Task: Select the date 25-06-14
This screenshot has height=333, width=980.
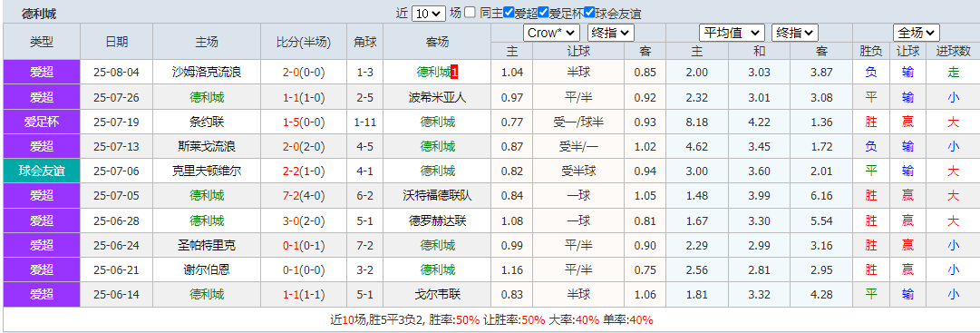Action: (x=117, y=294)
